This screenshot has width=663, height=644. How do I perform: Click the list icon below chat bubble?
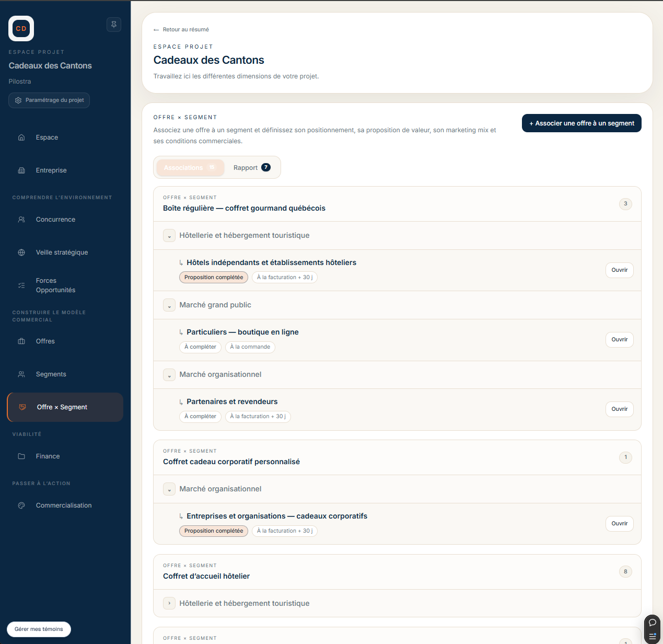tap(652, 637)
